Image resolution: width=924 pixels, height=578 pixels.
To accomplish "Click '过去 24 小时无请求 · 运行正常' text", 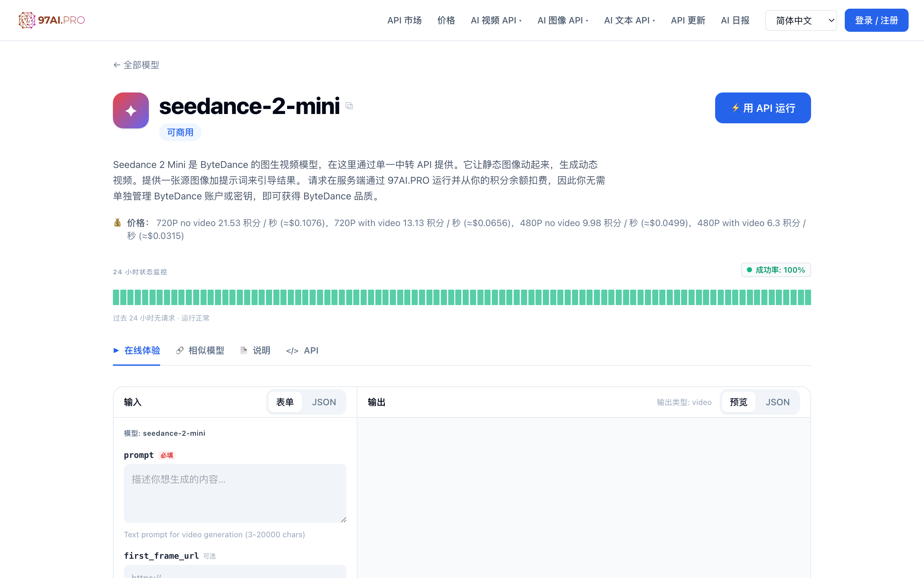I will tap(161, 318).
